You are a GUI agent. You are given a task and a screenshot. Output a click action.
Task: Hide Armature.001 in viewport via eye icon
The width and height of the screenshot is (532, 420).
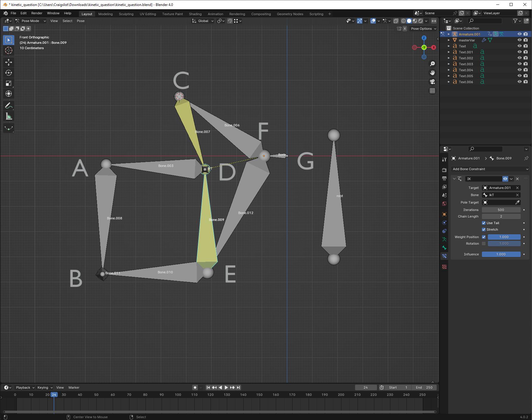click(x=519, y=34)
